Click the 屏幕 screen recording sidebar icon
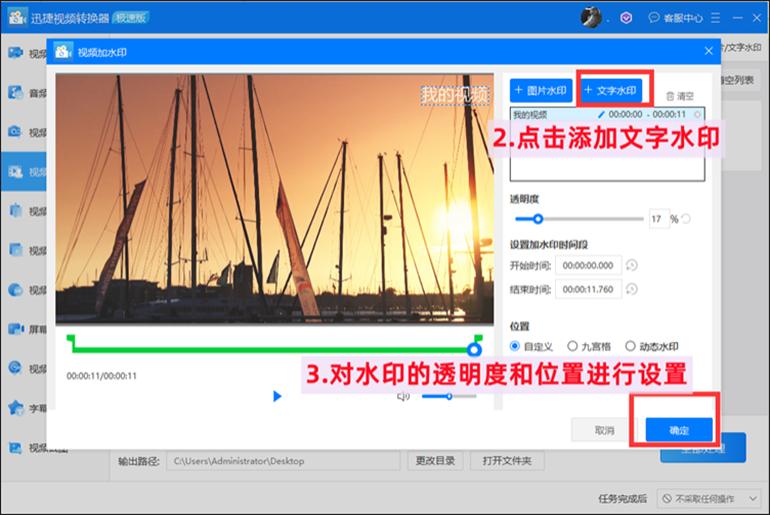 (16, 328)
